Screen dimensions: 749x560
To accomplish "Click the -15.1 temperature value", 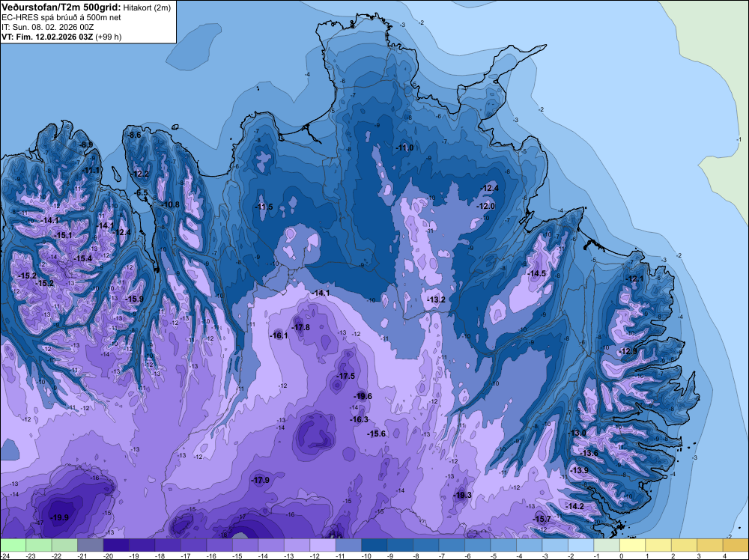I will (63, 235).
